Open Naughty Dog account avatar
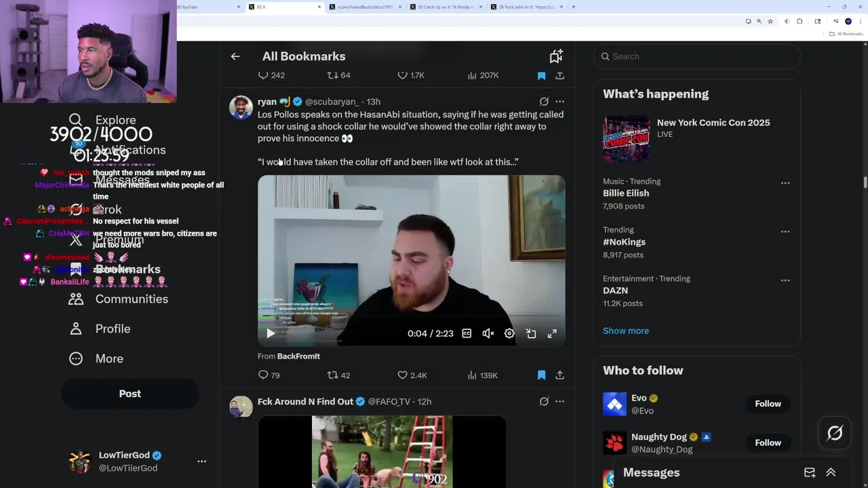868x488 pixels. click(x=615, y=443)
